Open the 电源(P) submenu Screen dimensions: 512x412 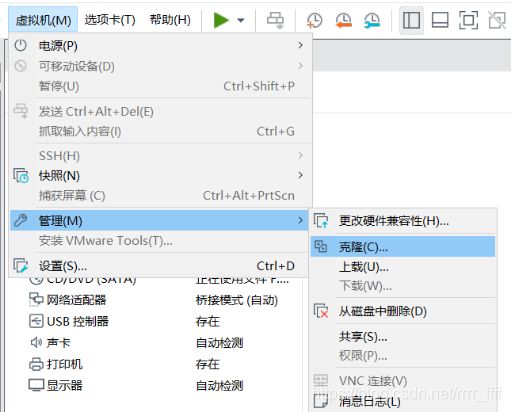click(x=159, y=45)
